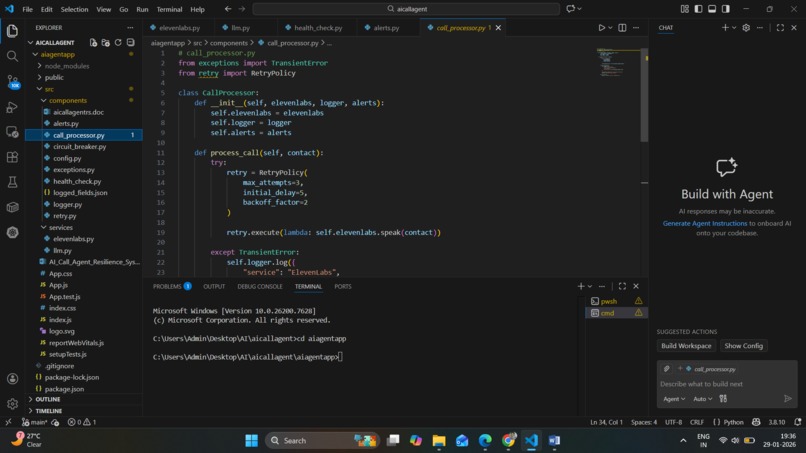Screen dimensions: 806x453
Task: Create new folder in AICALLAGENT explorer
Action: 105,43
